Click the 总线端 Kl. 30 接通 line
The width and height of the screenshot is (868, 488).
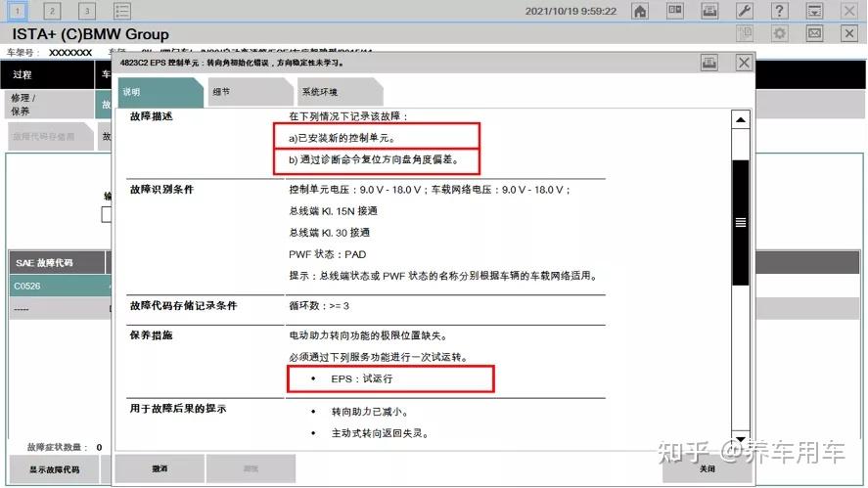[x=329, y=233]
